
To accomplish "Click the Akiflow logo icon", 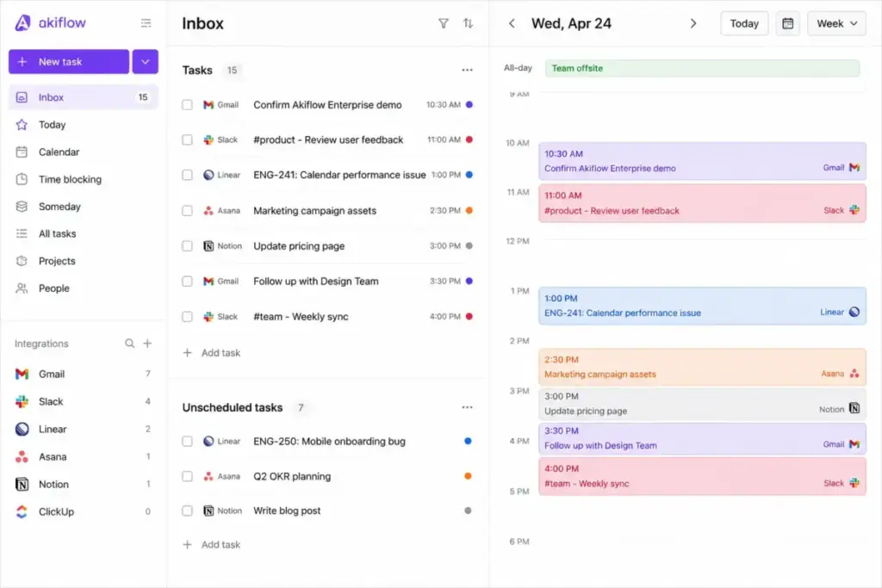I will [x=22, y=23].
